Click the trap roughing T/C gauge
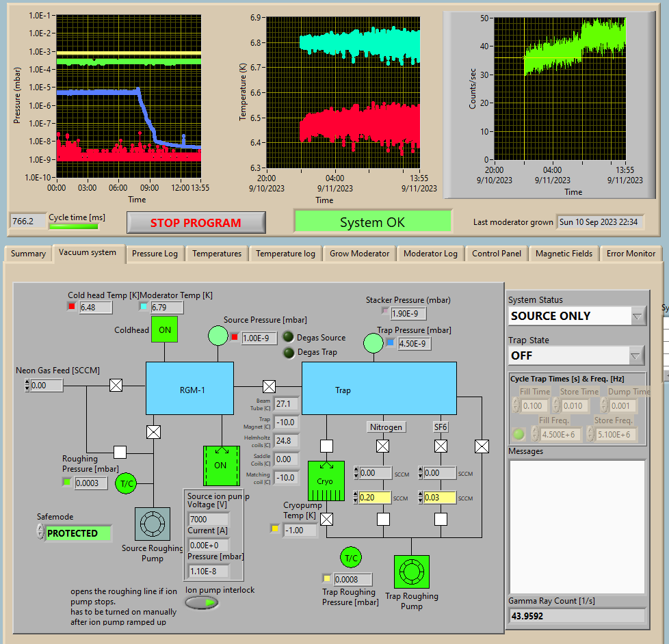The height and width of the screenshot is (644, 669). [352, 557]
